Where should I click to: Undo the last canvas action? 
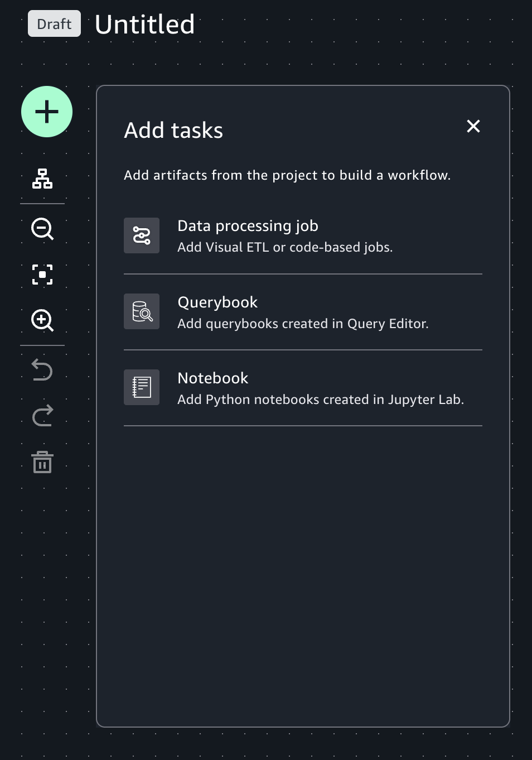point(42,369)
